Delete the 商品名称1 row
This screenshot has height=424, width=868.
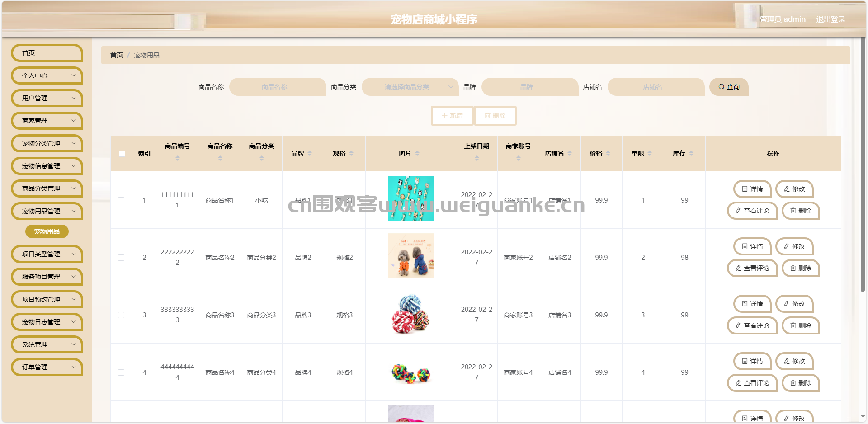801,211
